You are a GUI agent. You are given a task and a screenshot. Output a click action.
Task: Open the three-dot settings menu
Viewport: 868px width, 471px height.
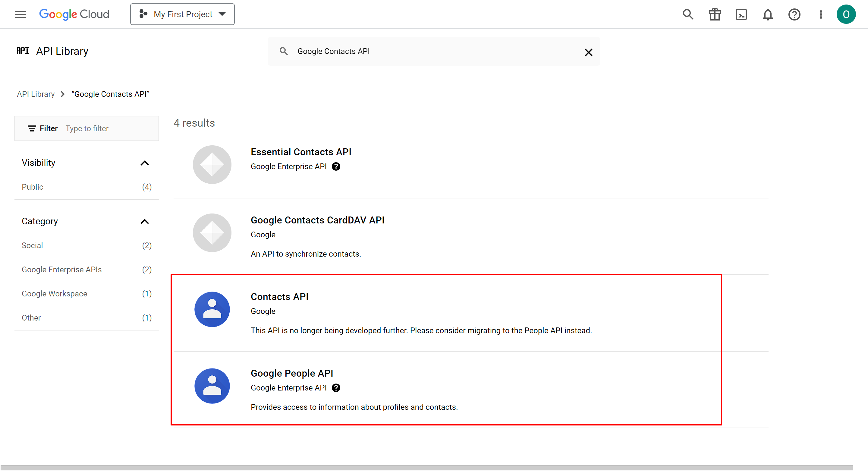[x=821, y=14]
